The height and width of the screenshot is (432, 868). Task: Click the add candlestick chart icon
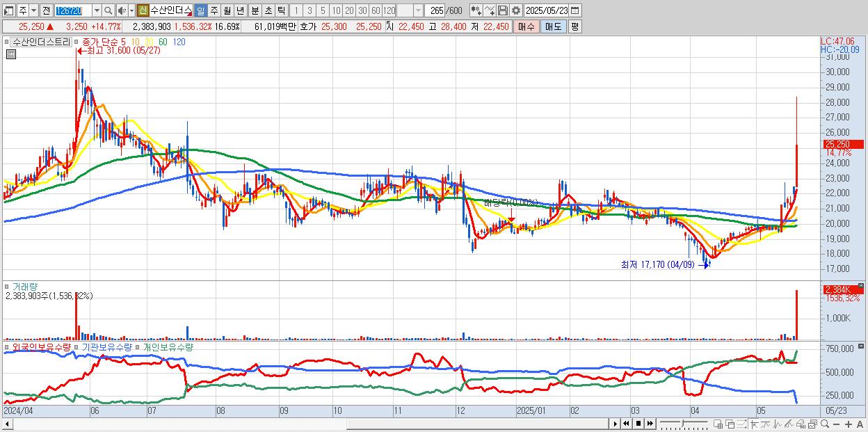pyautogui.click(x=476, y=10)
